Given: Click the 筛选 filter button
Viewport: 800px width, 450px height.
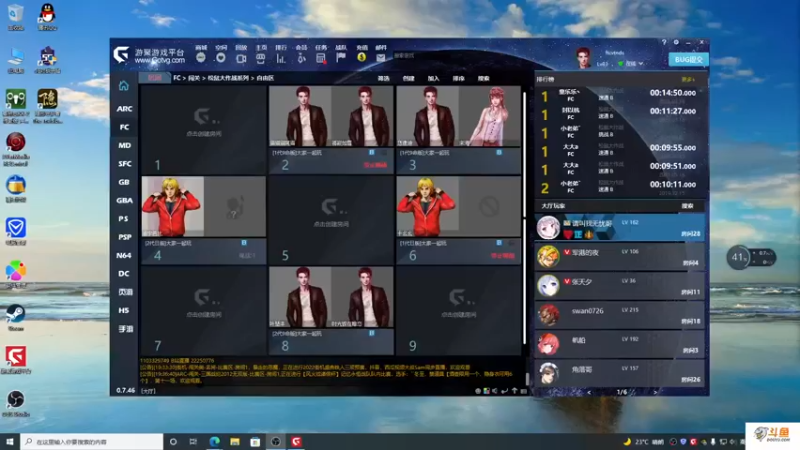Looking at the screenshot, I should click(x=383, y=79).
